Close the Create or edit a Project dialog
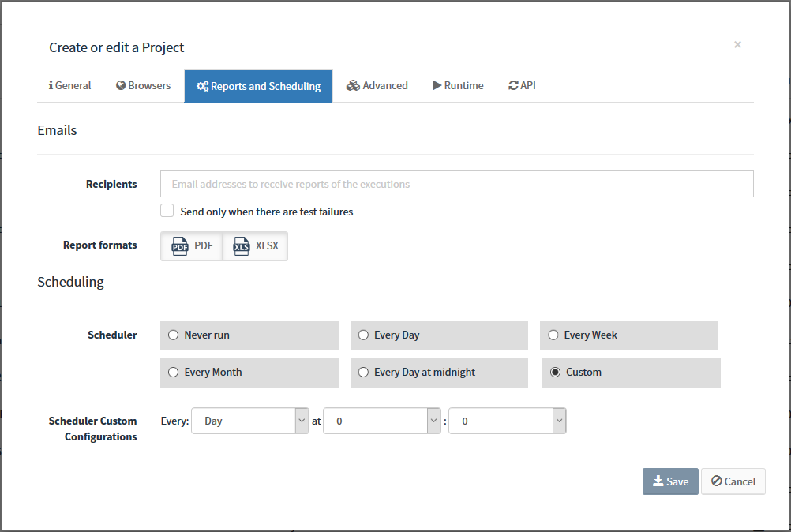 point(737,45)
